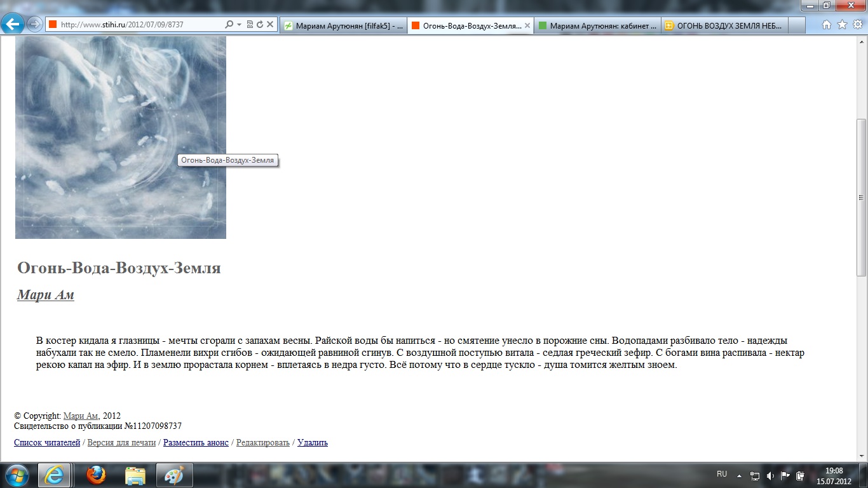Open the ОГОНЬ ВОЗДУХ ЗЕМЛЯ НЕБ... tab
This screenshot has width=868, height=488.
(724, 25)
